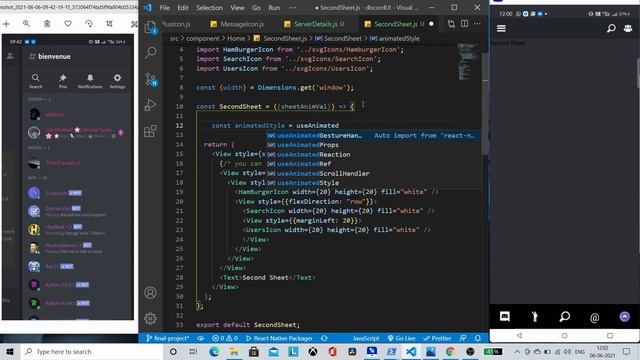
Task: Tap search icon in emulator bottom bar
Action: click(564, 317)
